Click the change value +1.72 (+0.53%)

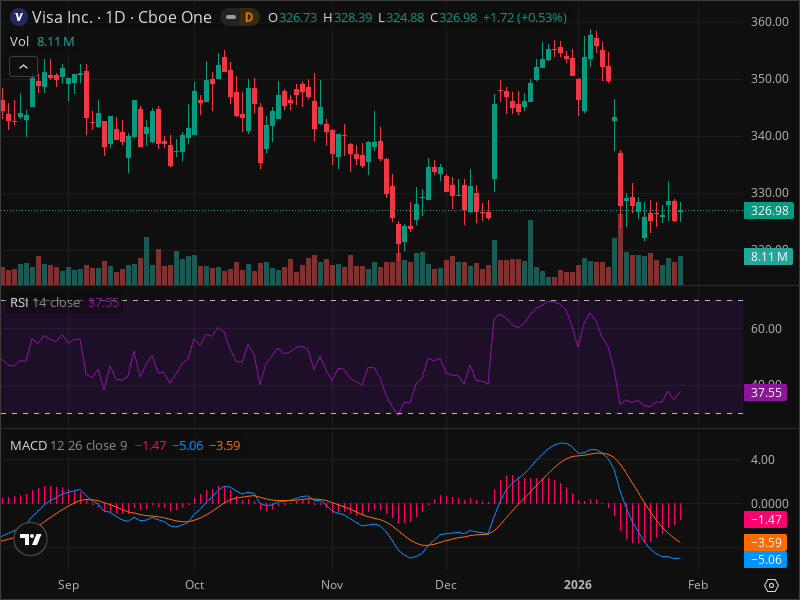525,18
